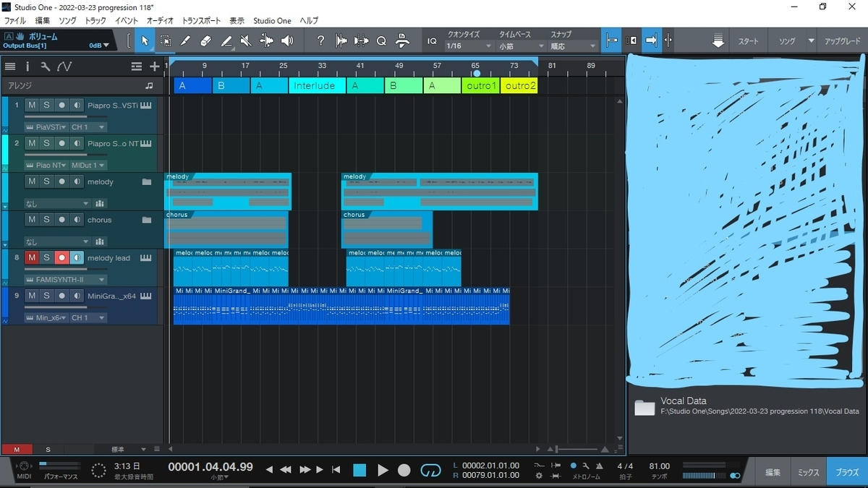Open the global track visibility icon
Screen dimensions: 868x488
coord(137,67)
